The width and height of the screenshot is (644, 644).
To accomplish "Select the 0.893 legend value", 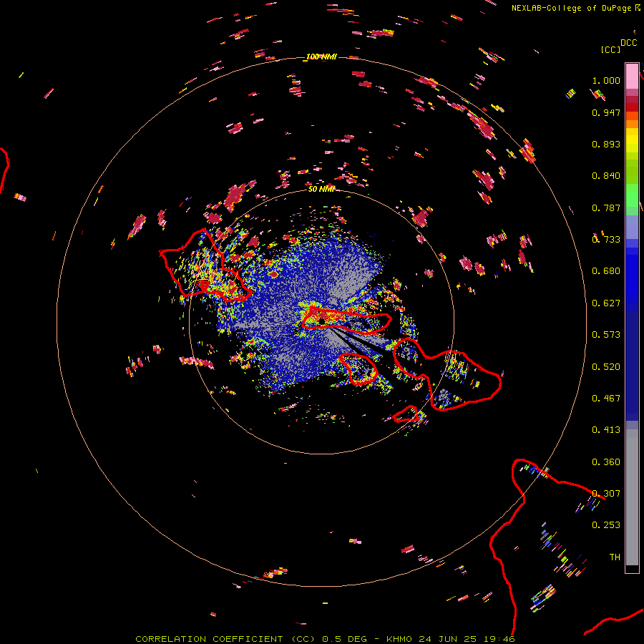I will tap(606, 144).
